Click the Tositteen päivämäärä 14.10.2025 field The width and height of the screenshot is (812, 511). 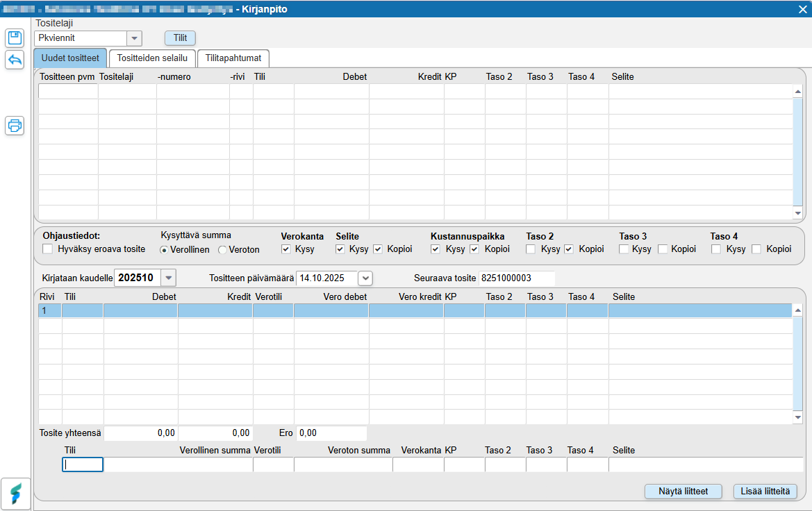click(x=326, y=278)
